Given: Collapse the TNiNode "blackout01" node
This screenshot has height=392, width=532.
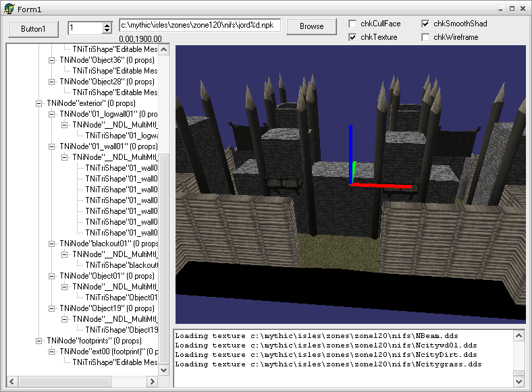Looking at the screenshot, I should [x=51, y=244].
